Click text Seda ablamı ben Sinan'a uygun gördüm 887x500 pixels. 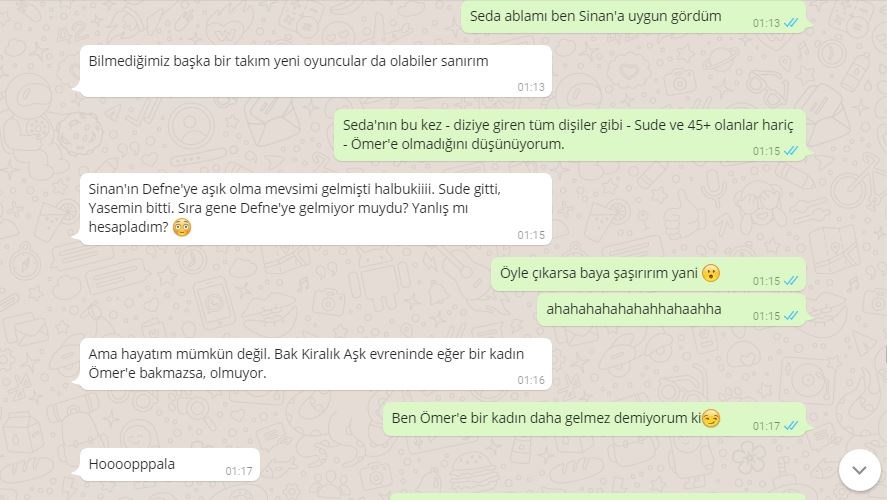tap(595, 16)
